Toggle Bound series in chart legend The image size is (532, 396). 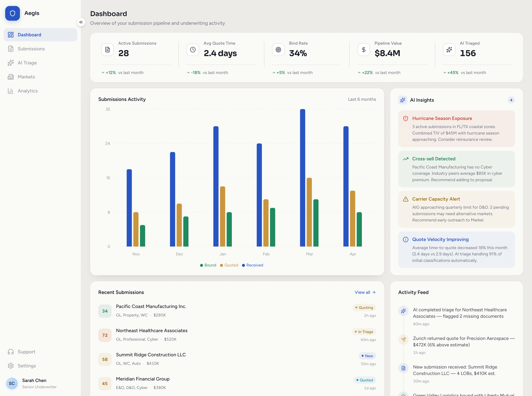(208, 265)
